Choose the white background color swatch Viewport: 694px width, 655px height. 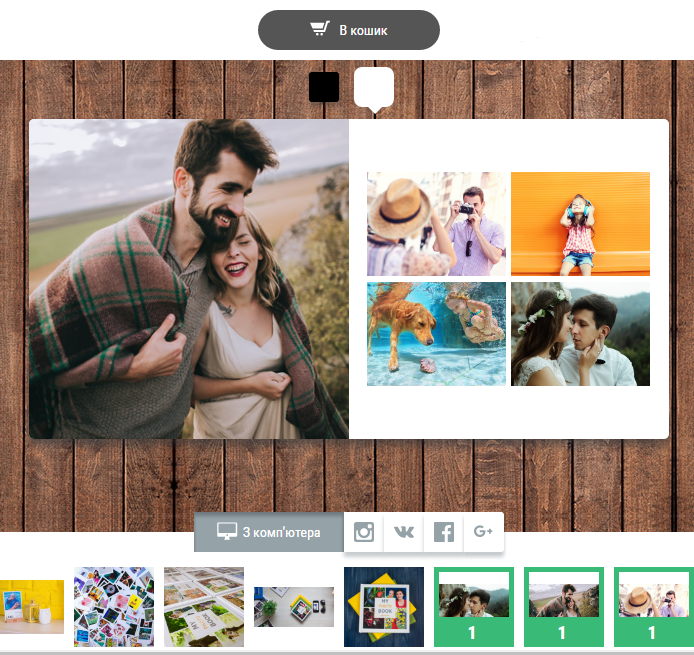point(374,87)
